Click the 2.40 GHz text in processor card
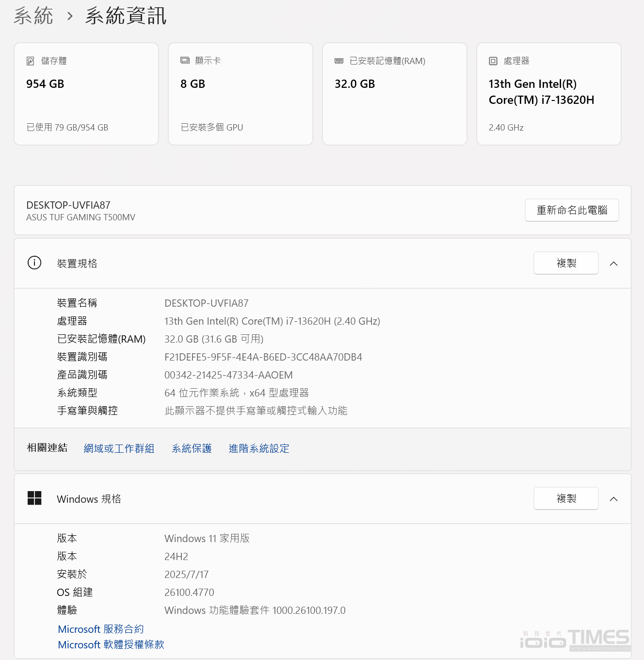 506,128
